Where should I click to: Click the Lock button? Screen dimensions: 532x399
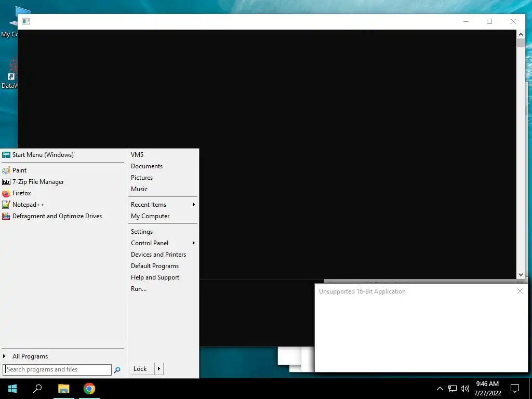tap(141, 369)
